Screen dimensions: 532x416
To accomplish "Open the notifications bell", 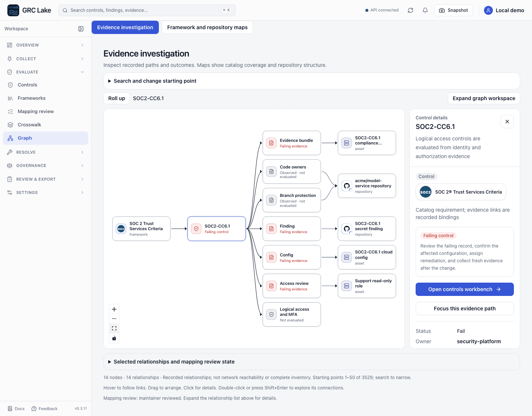I will coord(425,10).
